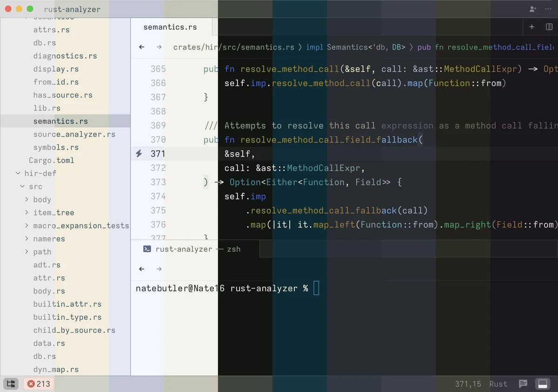Click the add collaborator icon in title bar

coord(533,9)
